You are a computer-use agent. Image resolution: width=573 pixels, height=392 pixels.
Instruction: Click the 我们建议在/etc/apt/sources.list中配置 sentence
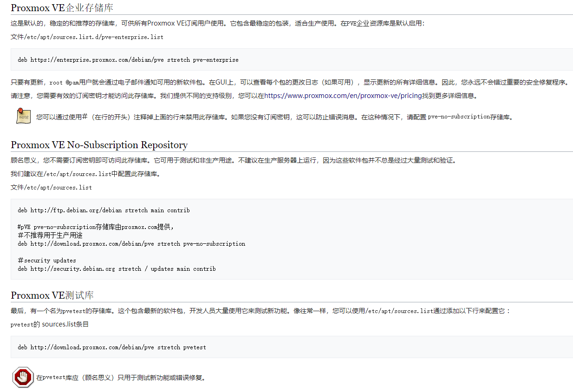(x=86, y=174)
